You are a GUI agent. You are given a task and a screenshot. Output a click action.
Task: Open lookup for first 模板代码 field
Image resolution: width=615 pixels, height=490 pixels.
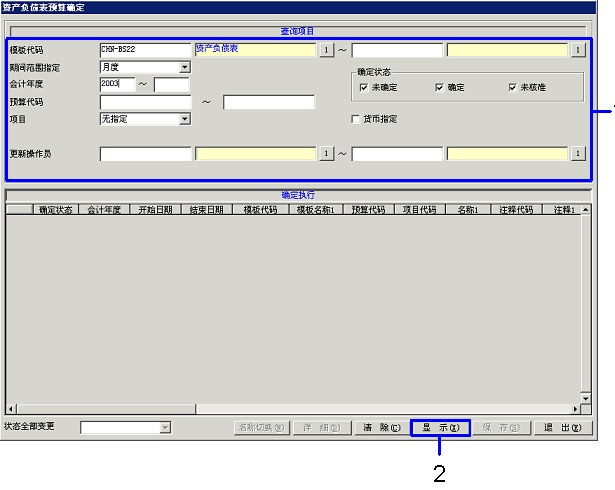325,49
